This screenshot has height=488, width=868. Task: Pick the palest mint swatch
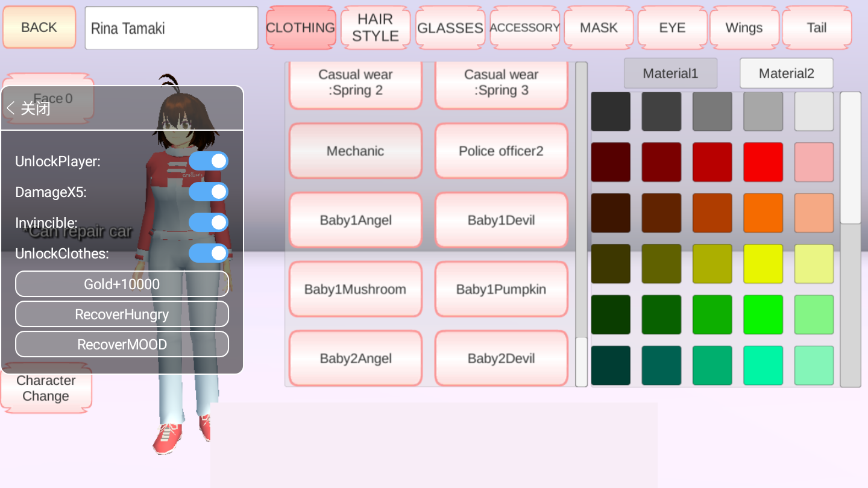[814, 366]
